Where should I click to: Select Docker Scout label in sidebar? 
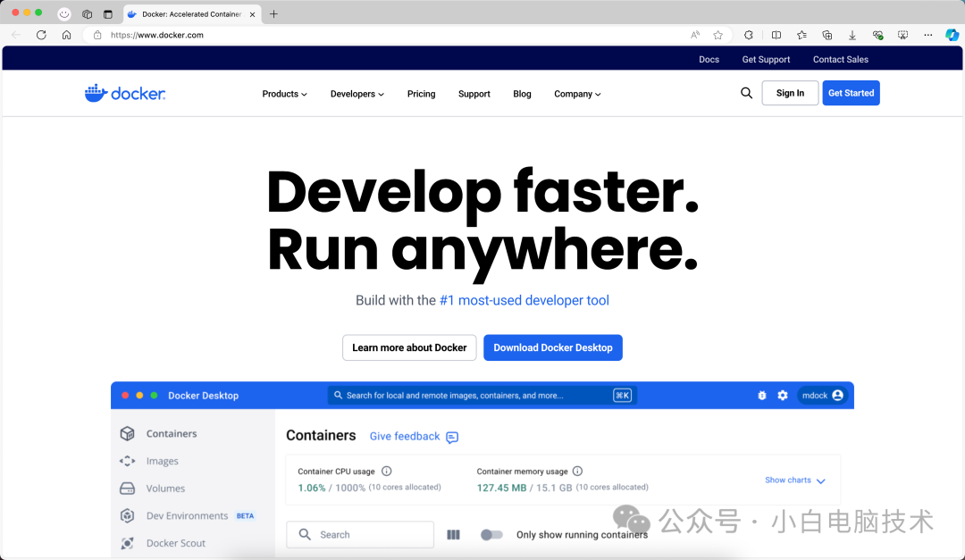pyautogui.click(x=175, y=543)
